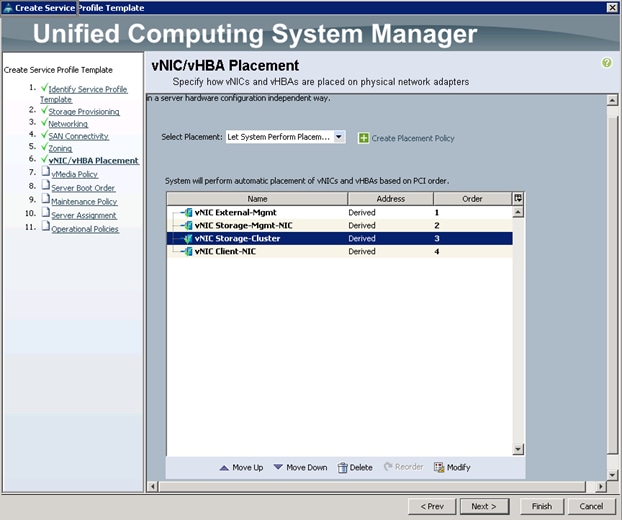The image size is (622, 520).
Task: Go to Server Boot Order step
Action: pos(83,188)
